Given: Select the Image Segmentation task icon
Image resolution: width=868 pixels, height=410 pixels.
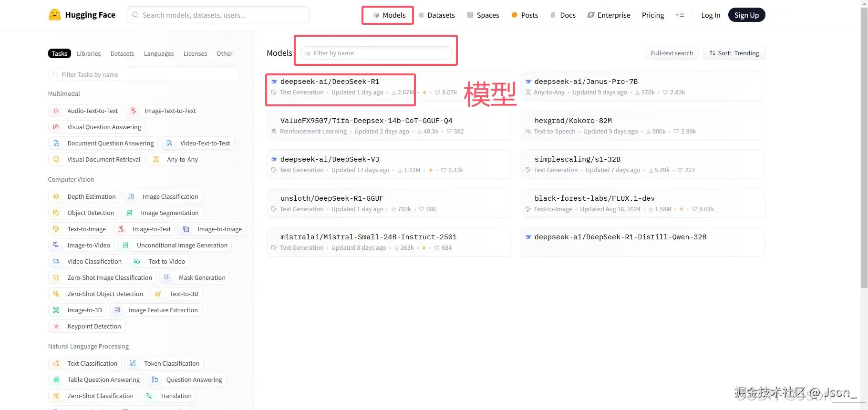Looking at the screenshot, I should click(129, 213).
